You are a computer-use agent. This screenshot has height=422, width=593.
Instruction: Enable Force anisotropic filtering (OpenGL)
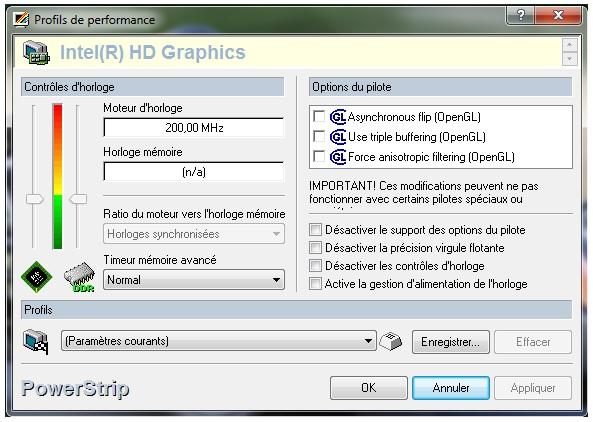(319, 156)
